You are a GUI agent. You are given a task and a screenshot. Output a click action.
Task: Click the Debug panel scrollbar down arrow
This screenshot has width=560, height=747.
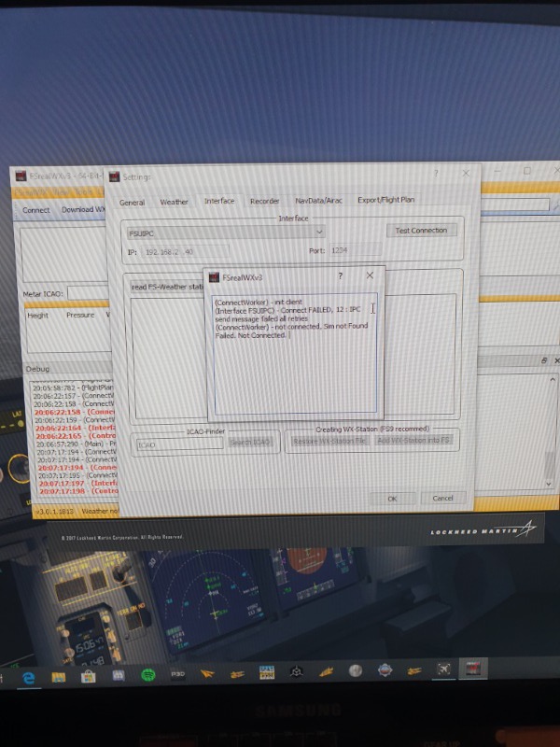(x=549, y=484)
